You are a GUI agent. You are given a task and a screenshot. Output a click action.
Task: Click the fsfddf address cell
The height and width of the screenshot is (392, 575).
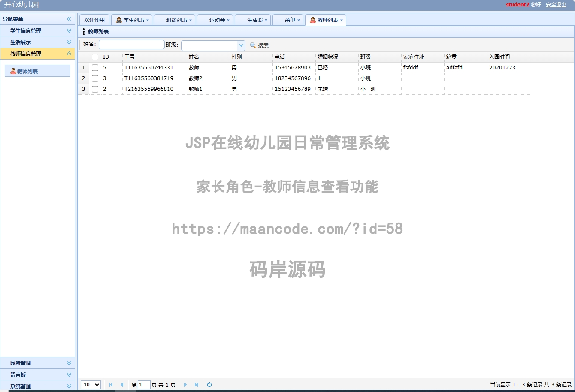[423, 68]
